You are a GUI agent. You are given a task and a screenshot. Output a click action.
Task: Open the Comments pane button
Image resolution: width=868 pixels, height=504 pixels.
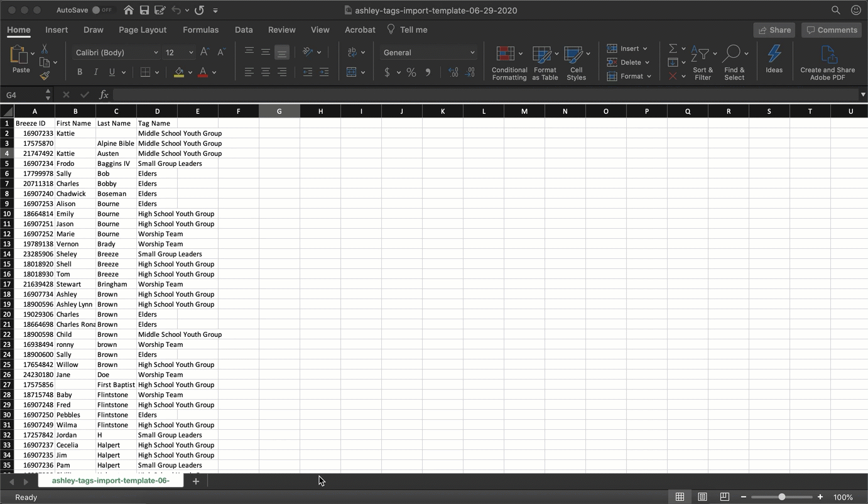click(831, 30)
